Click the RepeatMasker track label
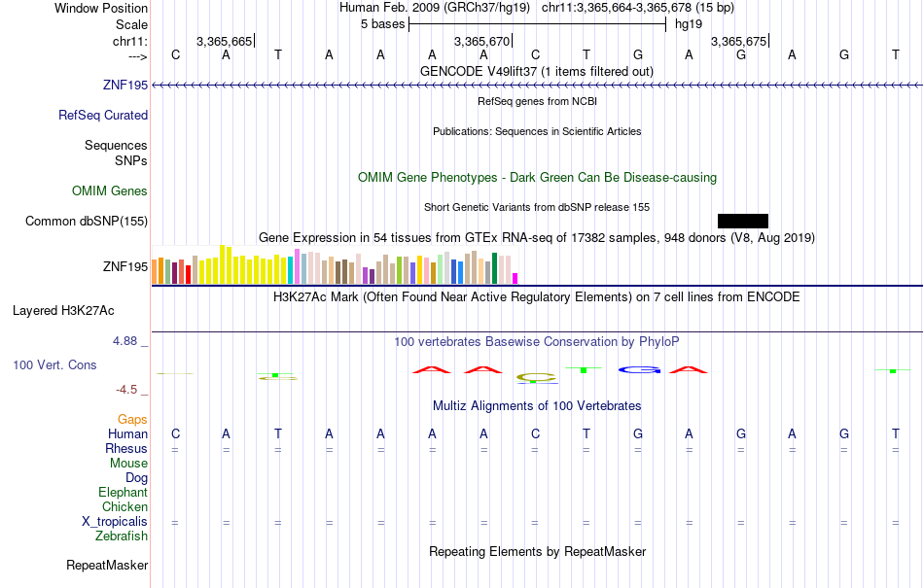The width and height of the screenshot is (924, 588). [x=107, y=565]
